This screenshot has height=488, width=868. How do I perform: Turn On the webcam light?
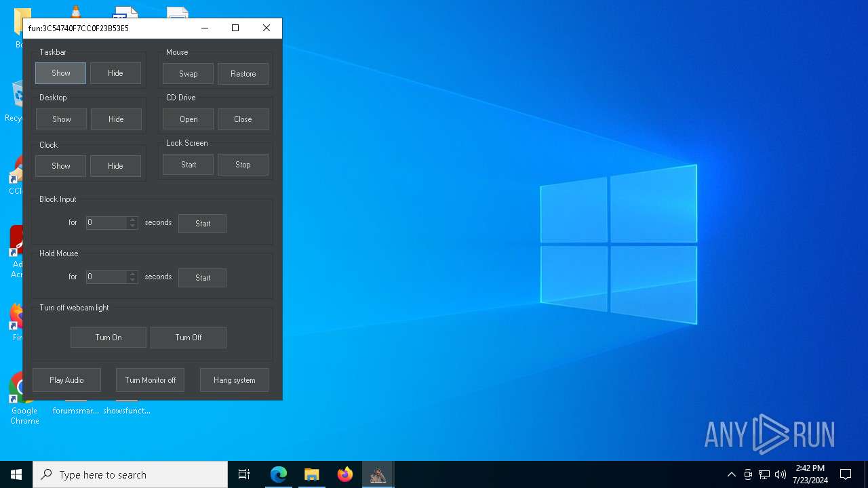(x=108, y=338)
